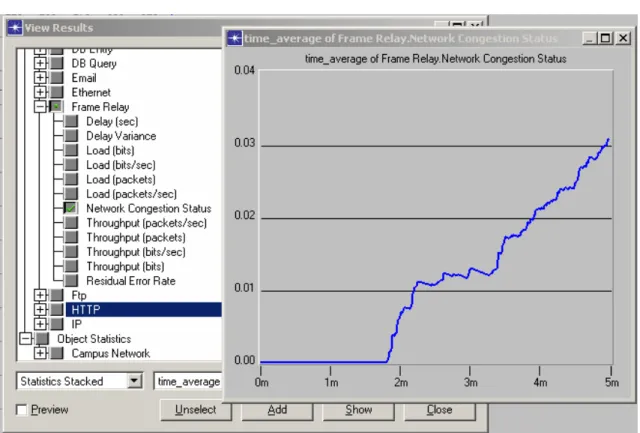Minimize the graph window
640x433 pixels.
[x=589, y=38]
